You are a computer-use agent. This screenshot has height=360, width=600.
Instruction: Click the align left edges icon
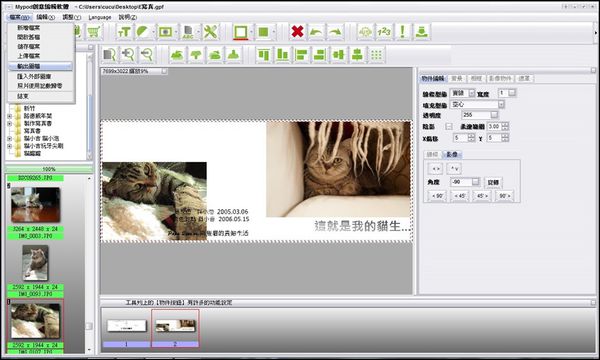click(301, 55)
